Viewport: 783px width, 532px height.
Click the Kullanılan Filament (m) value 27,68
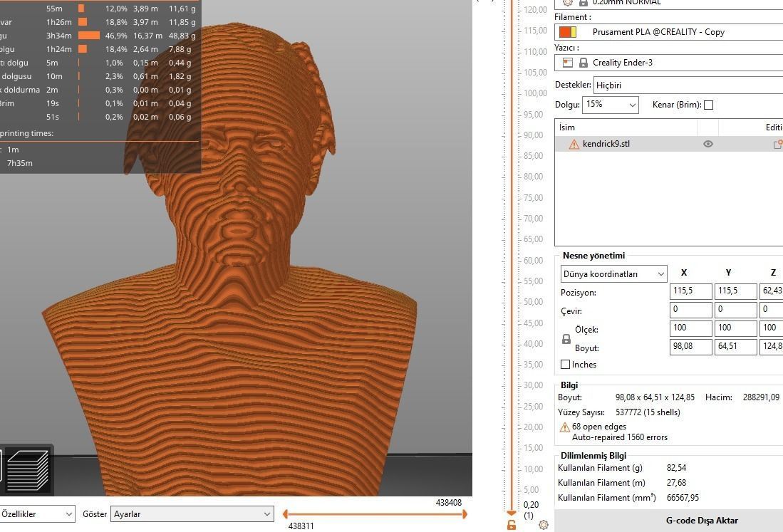coord(676,483)
